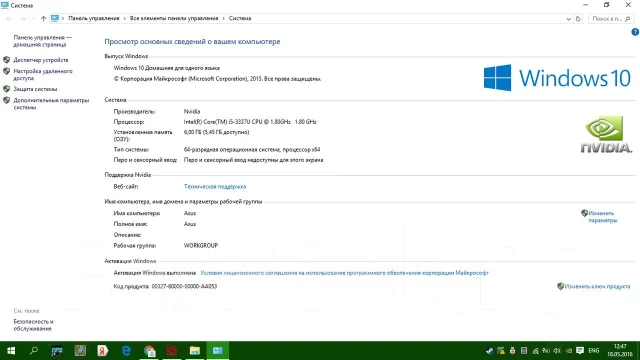
Task: Open Настройка удаленного доступа link
Action: [x=43, y=75]
